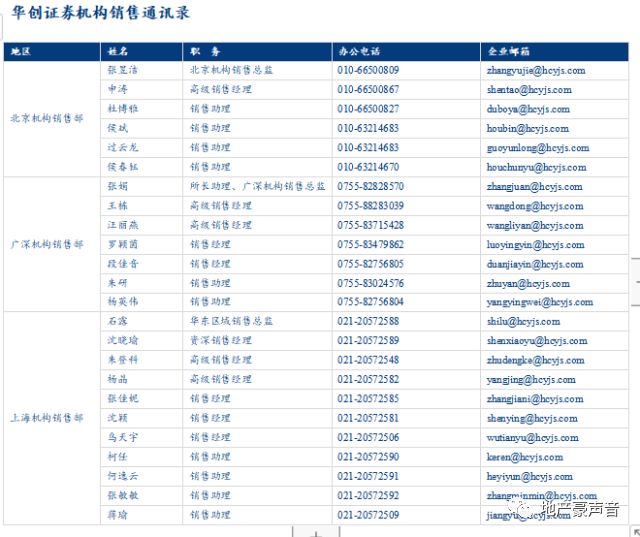Click the job title 北京机构销售总监
This screenshot has width=640, height=537.
tap(231, 70)
